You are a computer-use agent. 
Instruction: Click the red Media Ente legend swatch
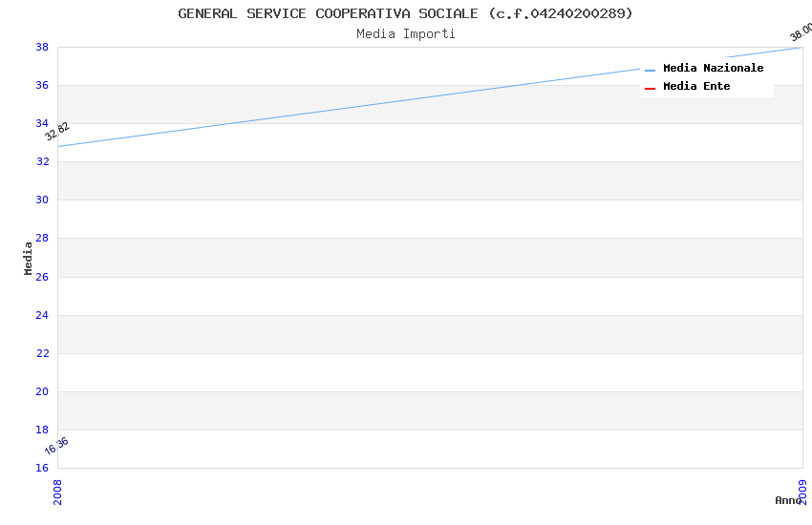coord(650,89)
